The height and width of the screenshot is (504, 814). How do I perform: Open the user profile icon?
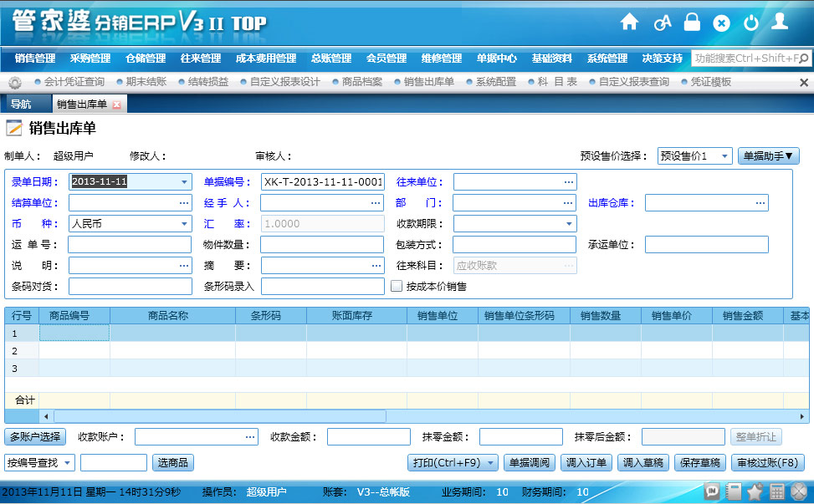coord(780,22)
